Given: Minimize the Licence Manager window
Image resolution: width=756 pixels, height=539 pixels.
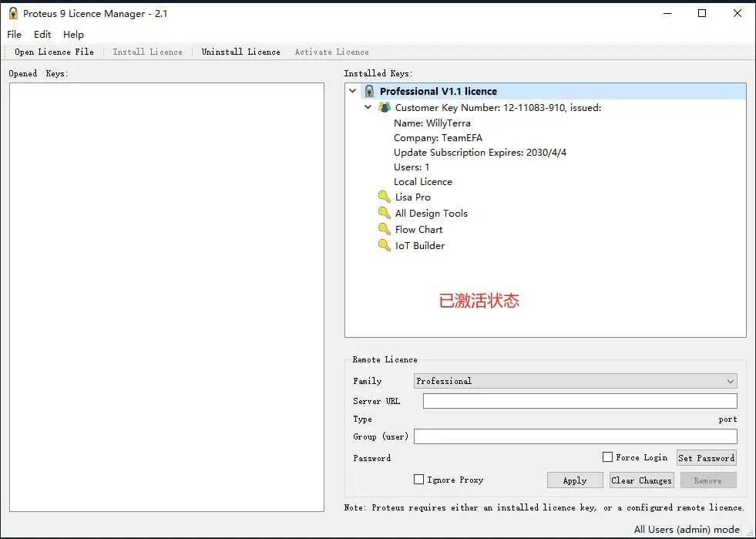Looking at the screenshot, I should coord(667,14).
